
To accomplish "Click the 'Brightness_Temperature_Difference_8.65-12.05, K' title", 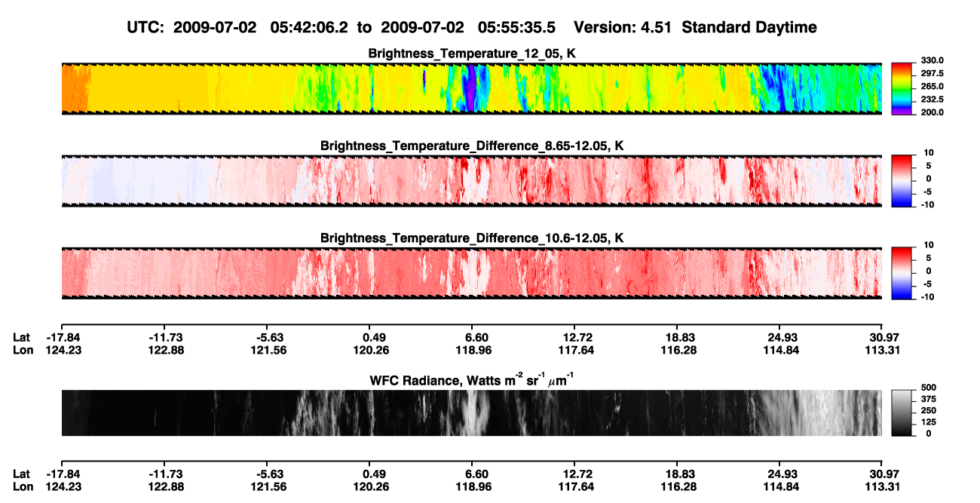I will pyautogui.click(x=472, y=146).
